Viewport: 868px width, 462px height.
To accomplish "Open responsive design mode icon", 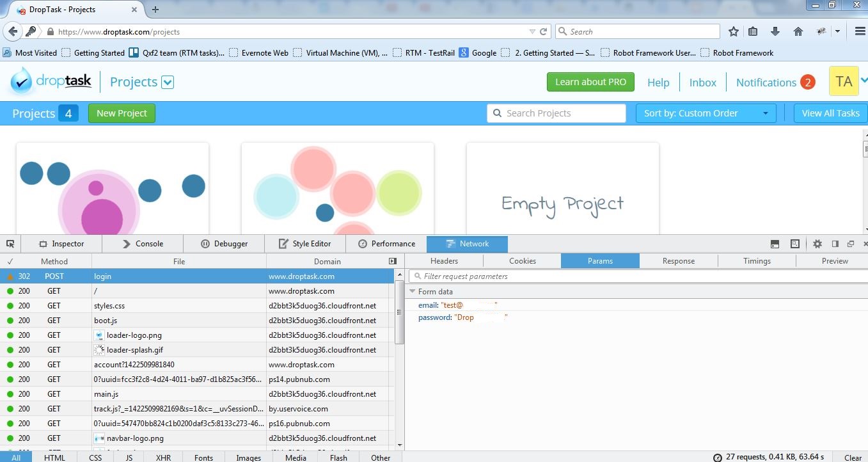I will tap(794, 244).
